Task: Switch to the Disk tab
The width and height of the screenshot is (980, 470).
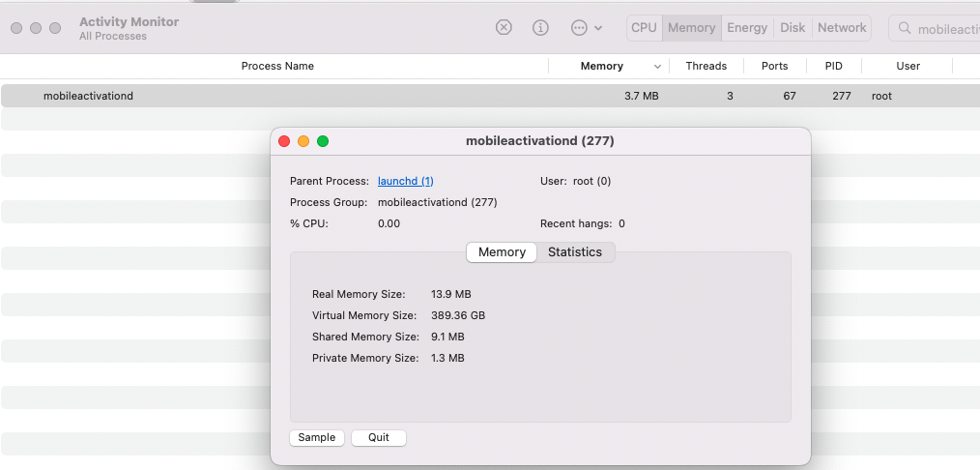Action: pyautogui.click(x=793, y=27)
